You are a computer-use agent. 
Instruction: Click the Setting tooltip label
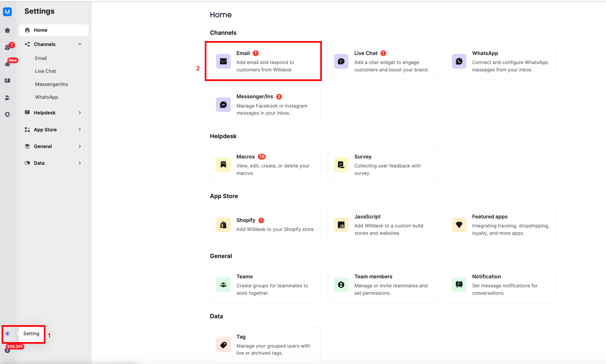tap(31, 334)
